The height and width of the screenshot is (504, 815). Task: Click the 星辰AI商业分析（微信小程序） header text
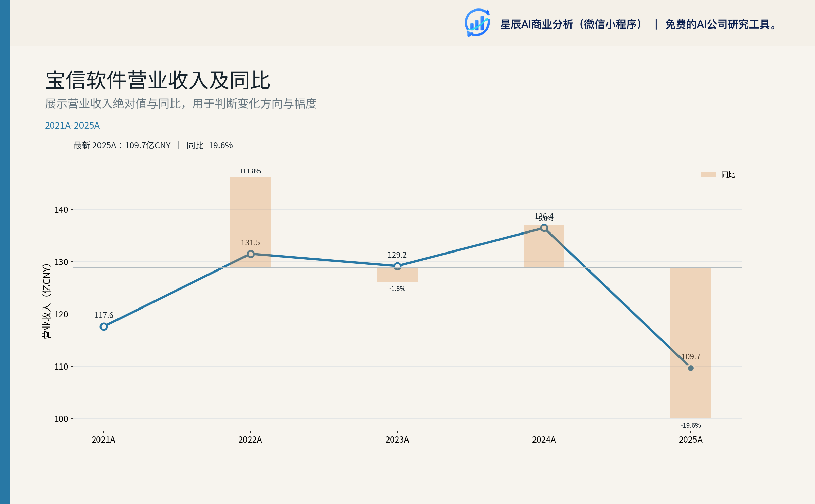pyautogui.click(x=572, y=24)
